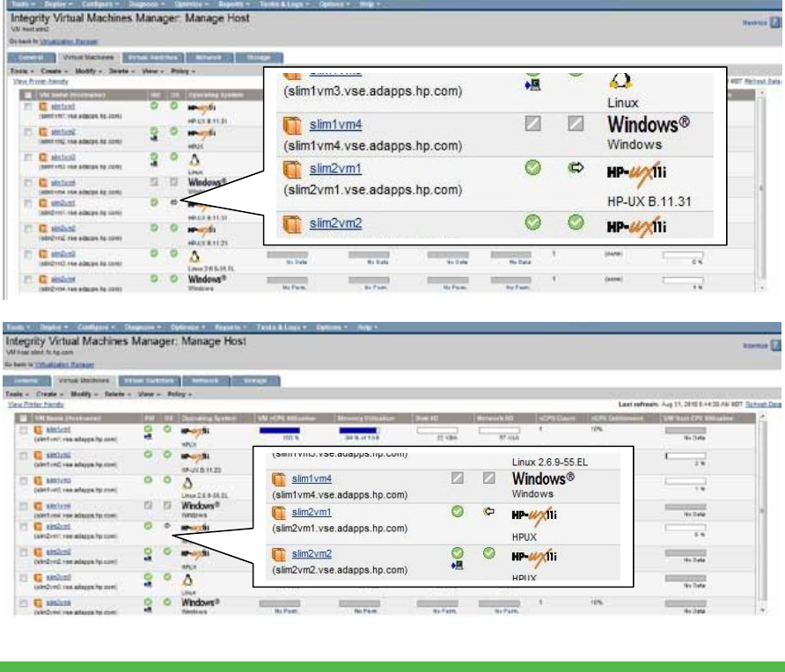Screen dimensions: 785x672
Task: Click slim1vm1 cube icon in lower window
Action: click(38, 430)
